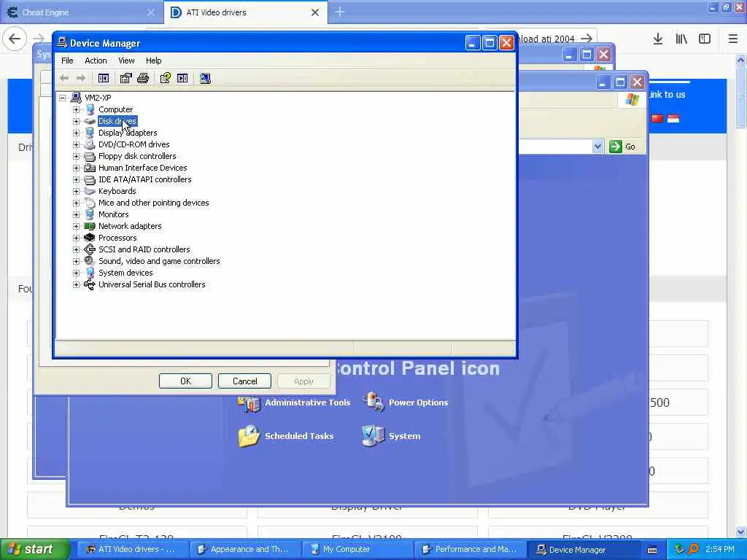Collapse the VM2-XP root node

coord(63,98)
